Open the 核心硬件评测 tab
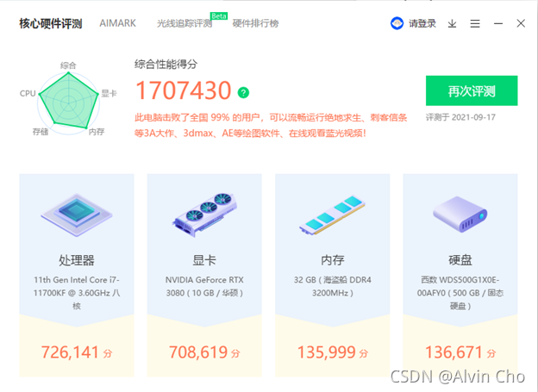Viewport: 538px width, 392px height. pos(51,23)
